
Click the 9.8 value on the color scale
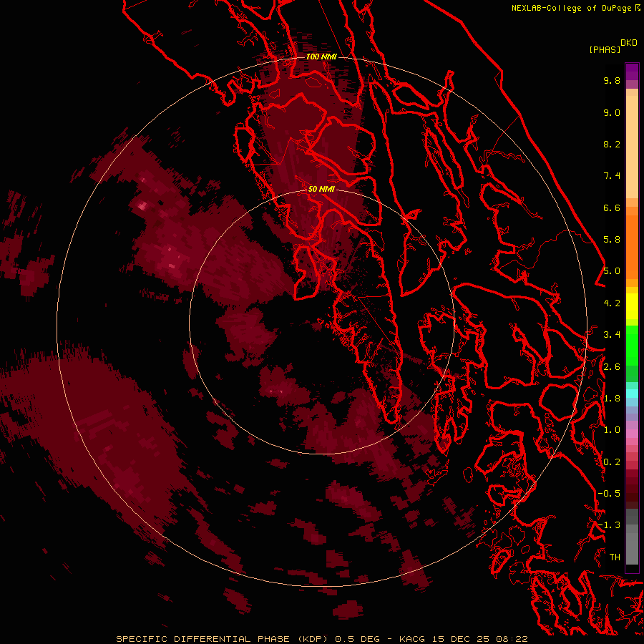[612, 80]
